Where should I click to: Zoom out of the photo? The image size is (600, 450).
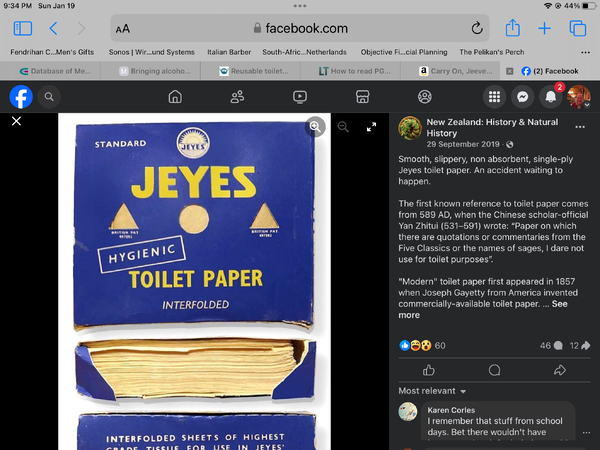(343, 127)
